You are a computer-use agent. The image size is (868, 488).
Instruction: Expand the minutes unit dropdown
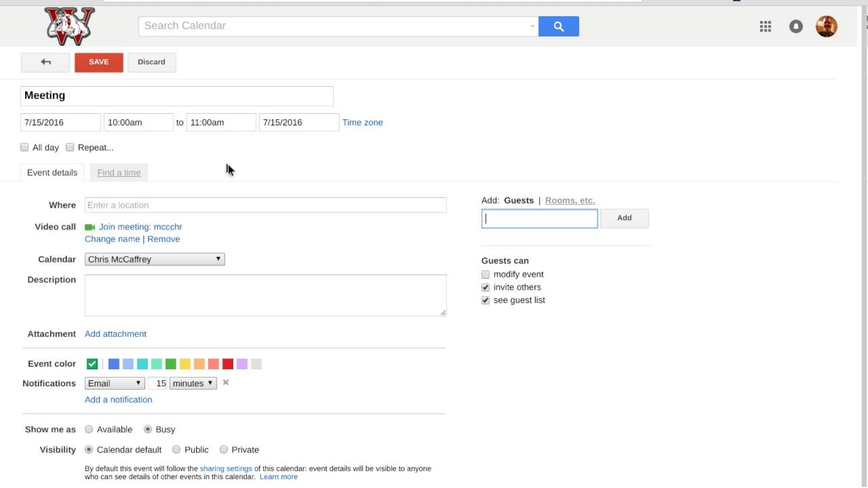(193, 383)
